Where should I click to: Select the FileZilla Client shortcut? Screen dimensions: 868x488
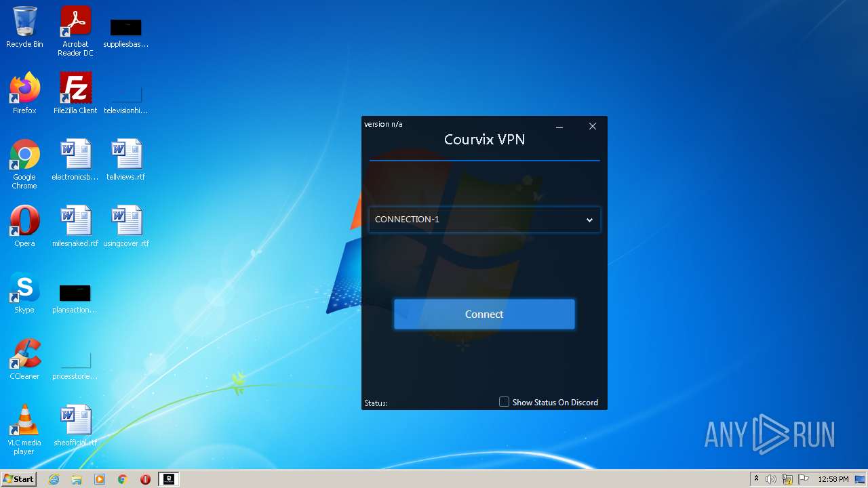click(x=75, y=94)
